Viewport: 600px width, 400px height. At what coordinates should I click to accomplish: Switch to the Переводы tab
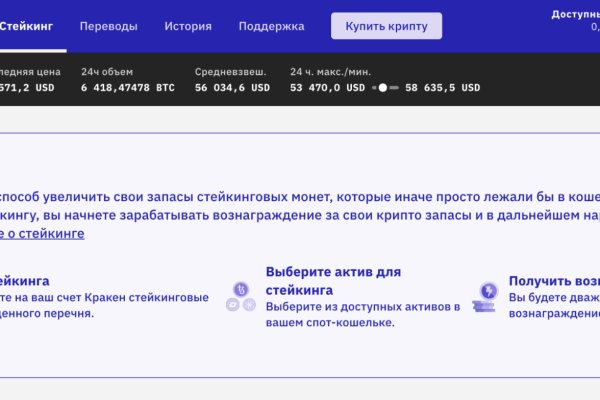pyautogui.click(x=108, y=26)
